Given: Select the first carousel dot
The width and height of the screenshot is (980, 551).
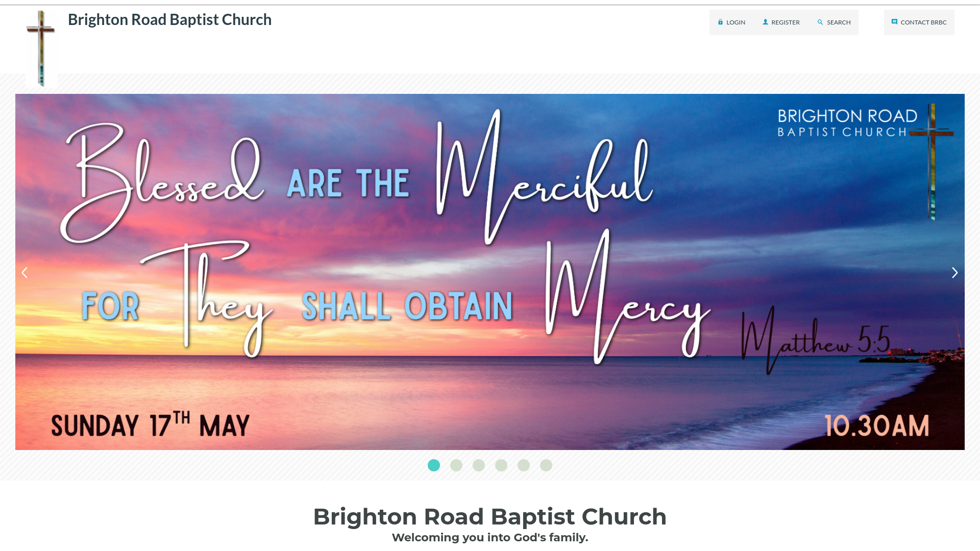Looking at the screenshot, I should [x=434, y=465].
